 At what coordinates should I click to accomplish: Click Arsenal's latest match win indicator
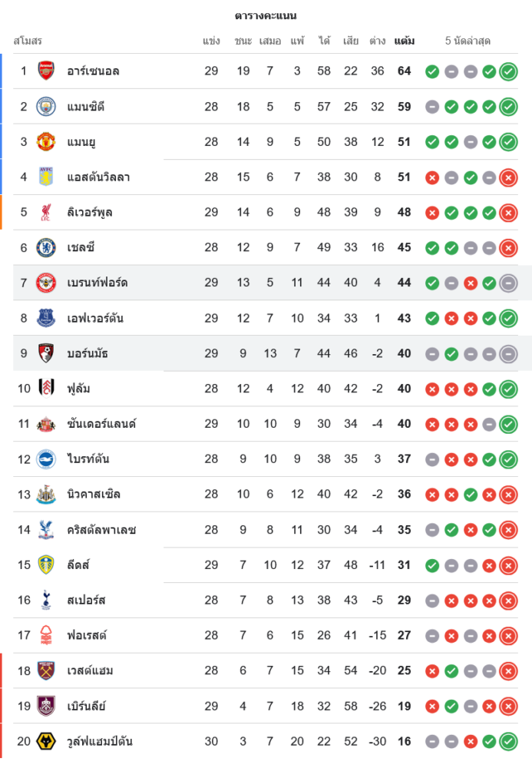pos(508,71)
